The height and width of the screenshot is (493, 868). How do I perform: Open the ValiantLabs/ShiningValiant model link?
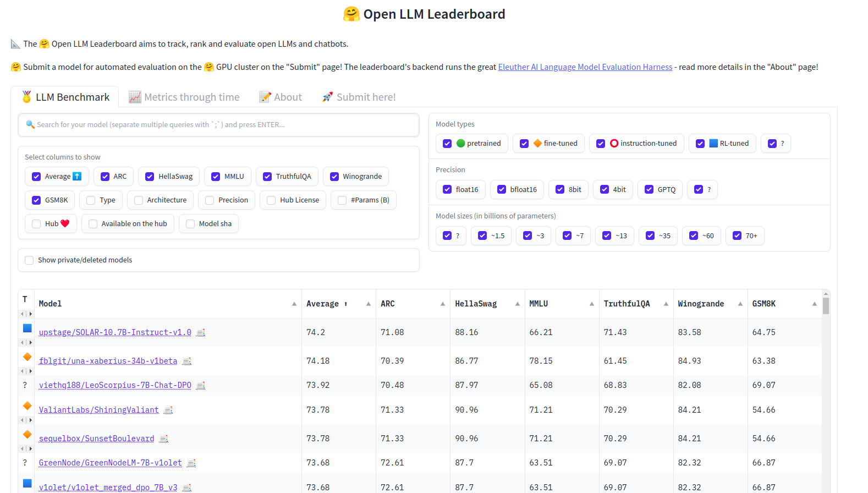pyautogui.click(x=98, y=410)
